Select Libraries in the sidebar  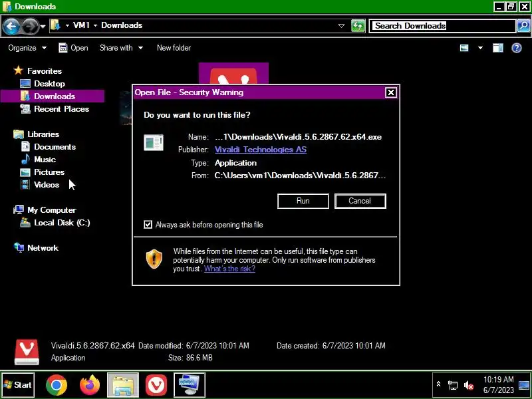point(43,134)
